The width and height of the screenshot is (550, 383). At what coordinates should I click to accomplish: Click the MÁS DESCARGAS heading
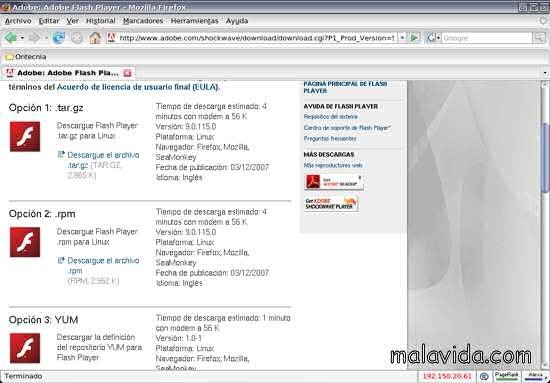click(329, 155)
